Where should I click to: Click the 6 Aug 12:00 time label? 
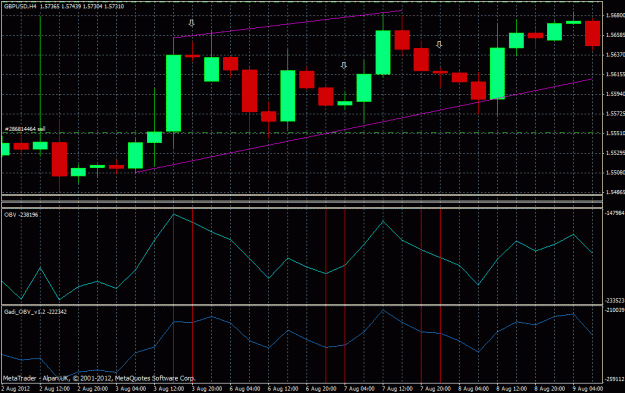tap(283, 389)
